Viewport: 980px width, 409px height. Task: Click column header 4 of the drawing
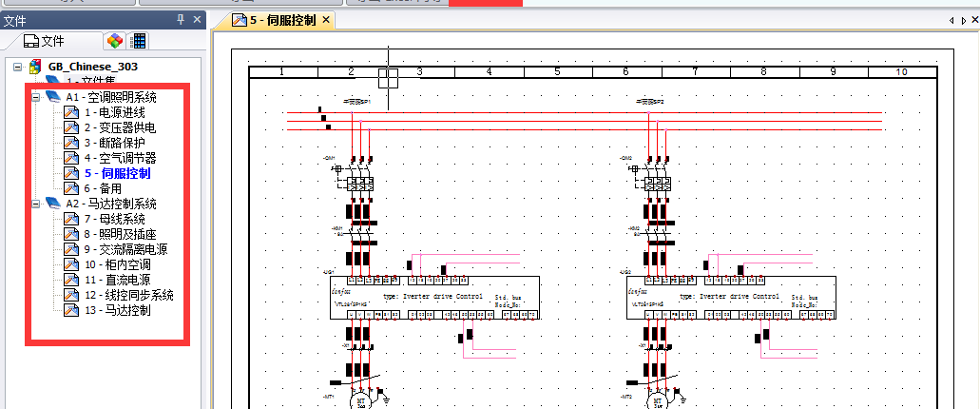[490, 72]
